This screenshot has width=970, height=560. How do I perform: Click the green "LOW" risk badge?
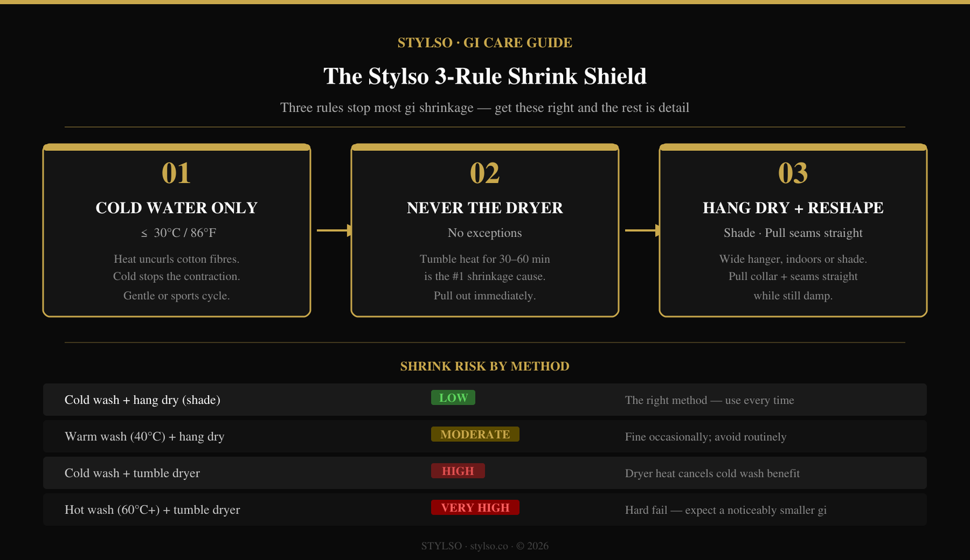click(x=453, y=398)
